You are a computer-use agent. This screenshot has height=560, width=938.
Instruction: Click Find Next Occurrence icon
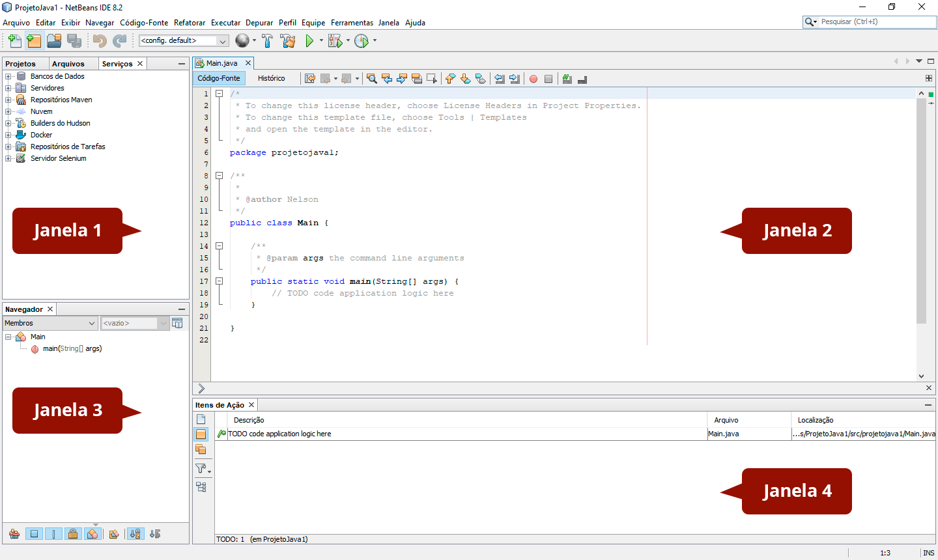click(402, 79)
